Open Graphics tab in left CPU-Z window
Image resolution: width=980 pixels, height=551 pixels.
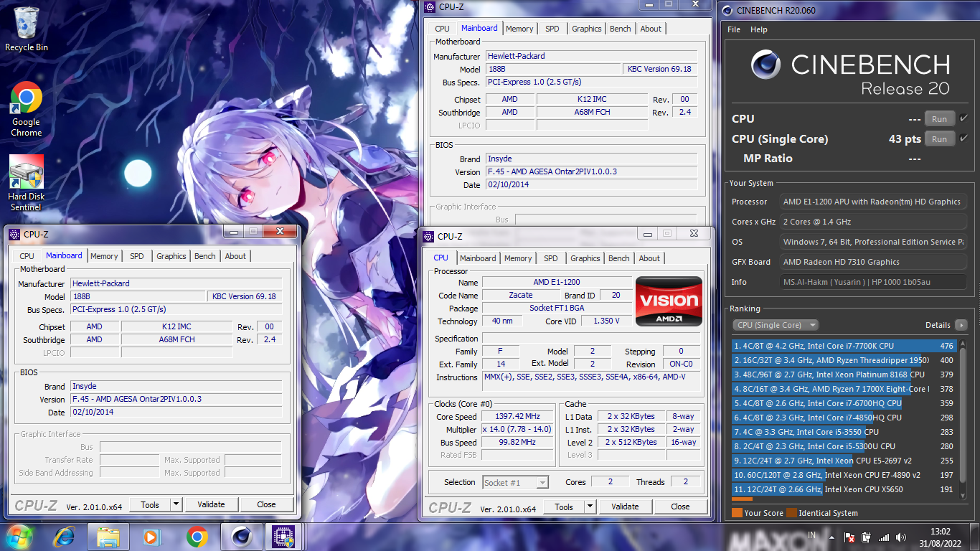pos(171,256)
